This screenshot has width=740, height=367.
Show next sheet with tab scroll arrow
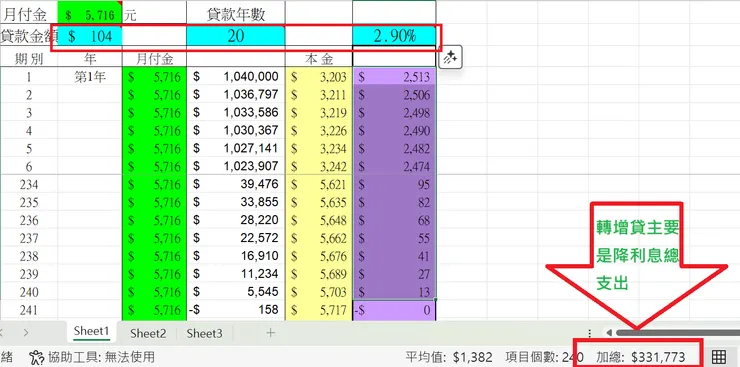point(25,333)
